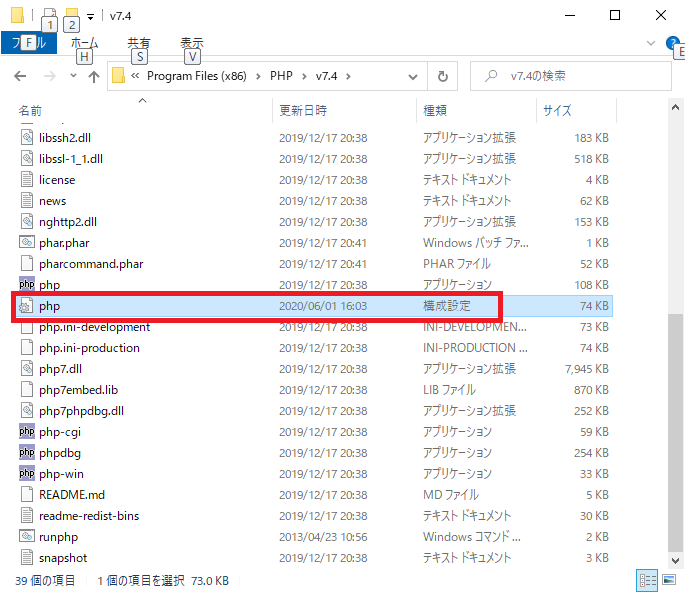Select the snapshot text document icon
Image resolution: width=685 pixels, height=593 pixels.
click(27, 557)
